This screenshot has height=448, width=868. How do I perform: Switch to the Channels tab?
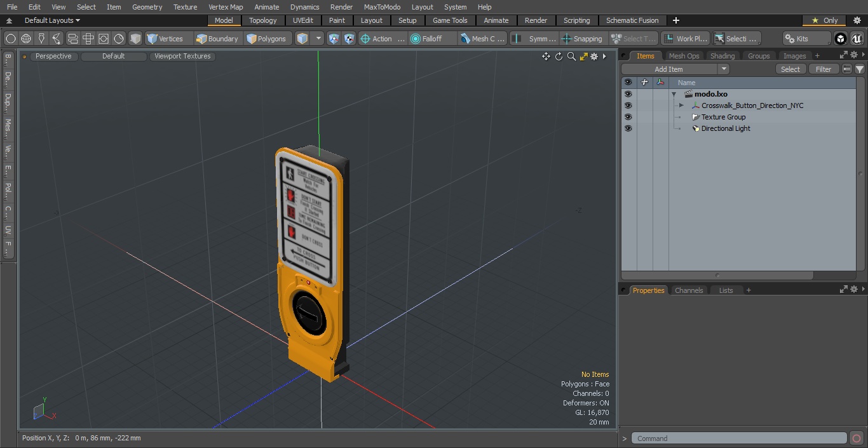689,290
